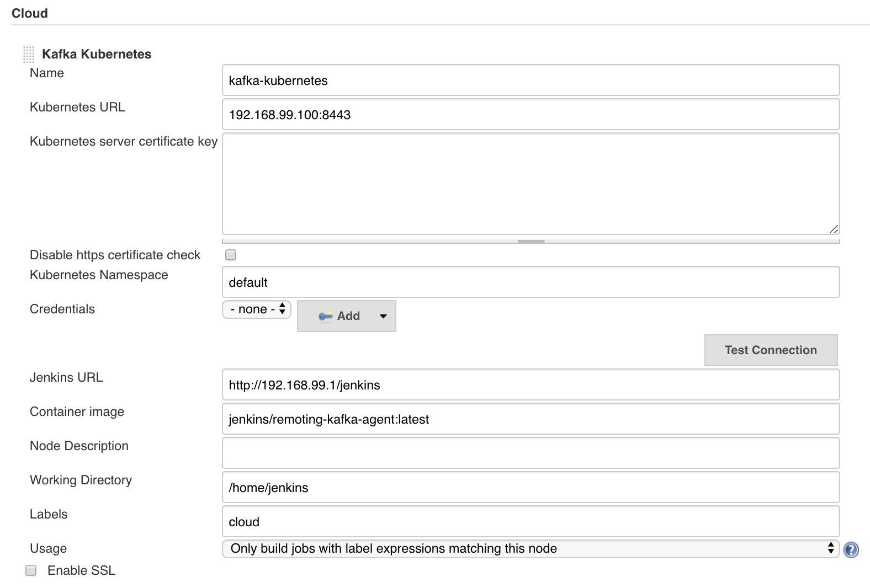Click the Working Directory input field
Viewport: 870px width, 588px height.
(531, 488)
